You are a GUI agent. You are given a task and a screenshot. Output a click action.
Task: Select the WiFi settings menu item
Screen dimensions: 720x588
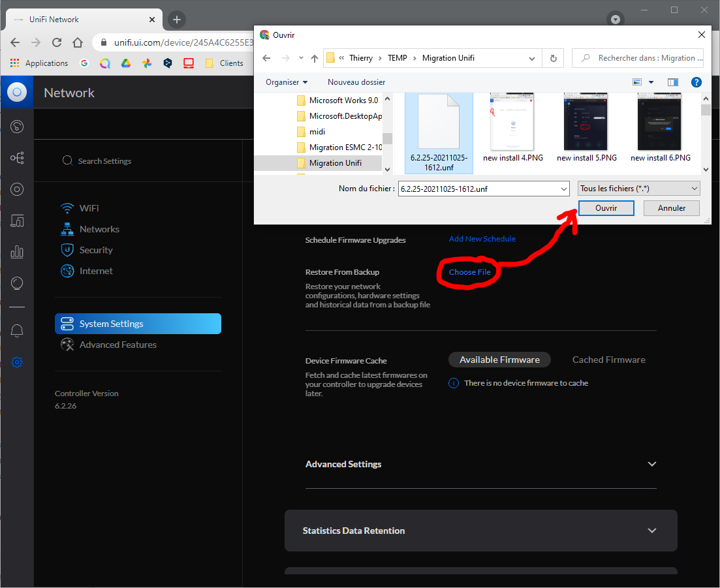click(x=89, y=208)
